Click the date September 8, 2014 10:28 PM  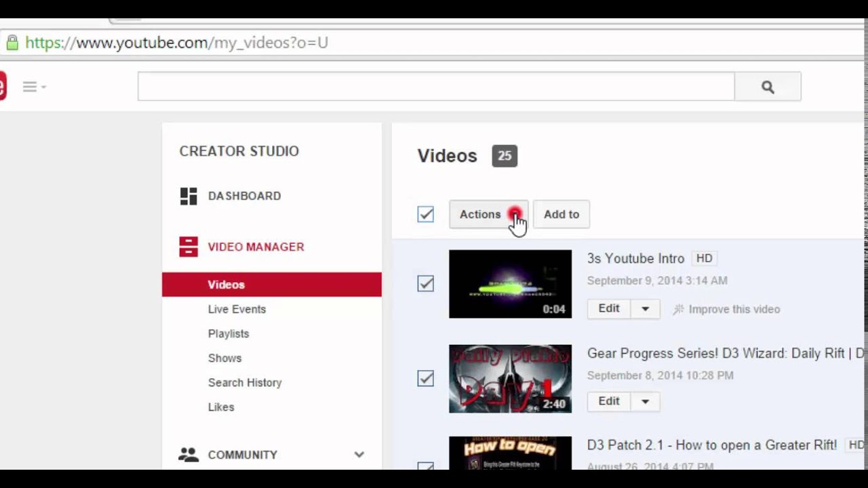tap(660, 375)
